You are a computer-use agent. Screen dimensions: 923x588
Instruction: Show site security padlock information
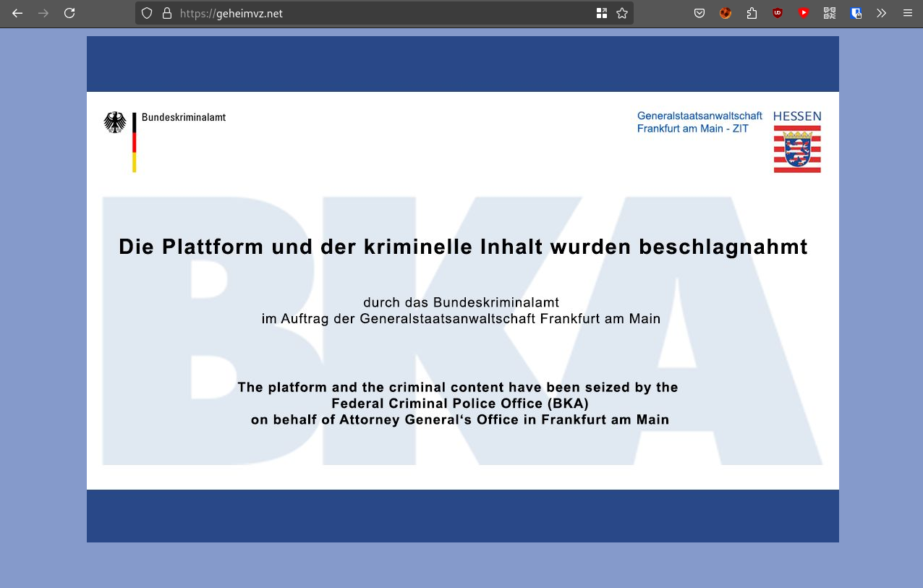point(167,13)
